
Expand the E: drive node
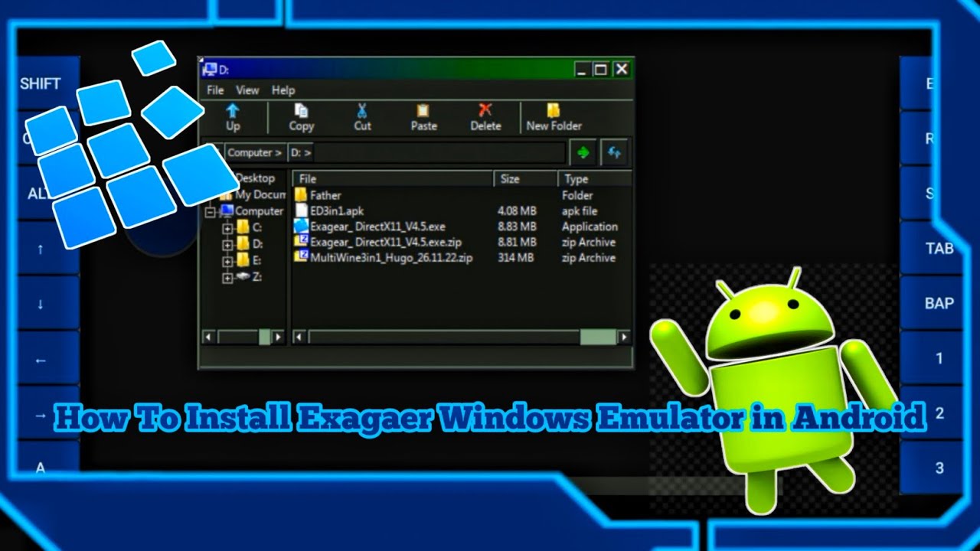(x=227, y=262)
